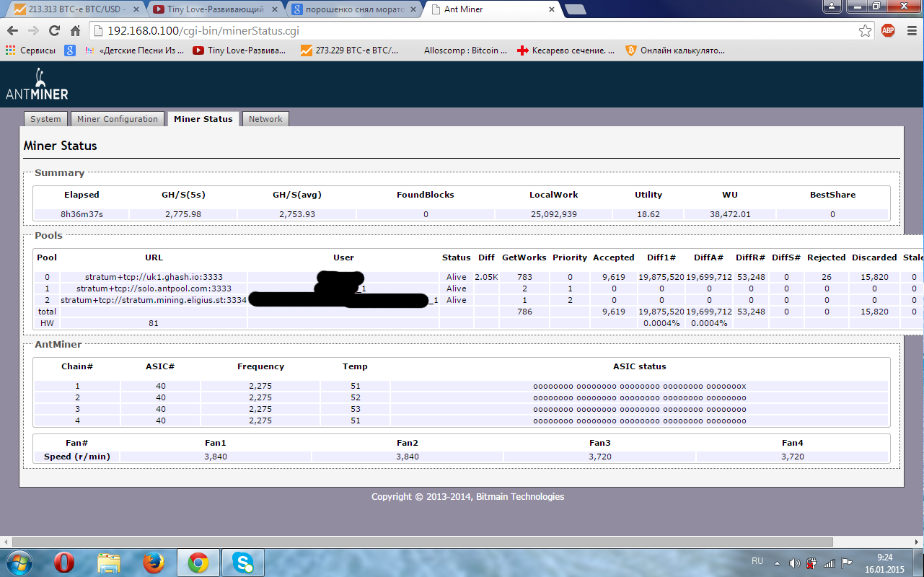Click the first 3,840 fan speed value

(215, 457)
